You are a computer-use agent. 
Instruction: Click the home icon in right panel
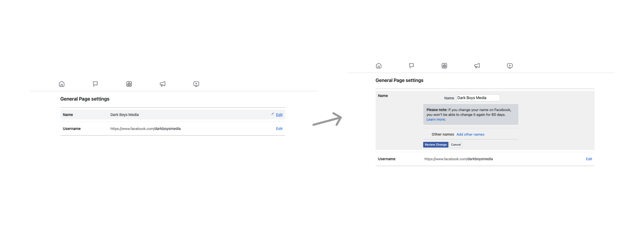[x=379, y=66]
